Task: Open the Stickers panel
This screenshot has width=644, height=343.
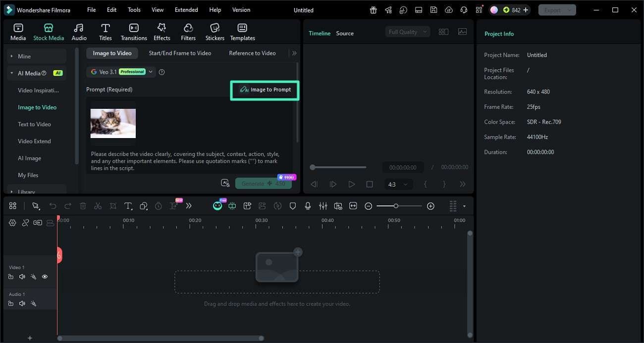Action: pyautogui.click(x=215, y=32)
